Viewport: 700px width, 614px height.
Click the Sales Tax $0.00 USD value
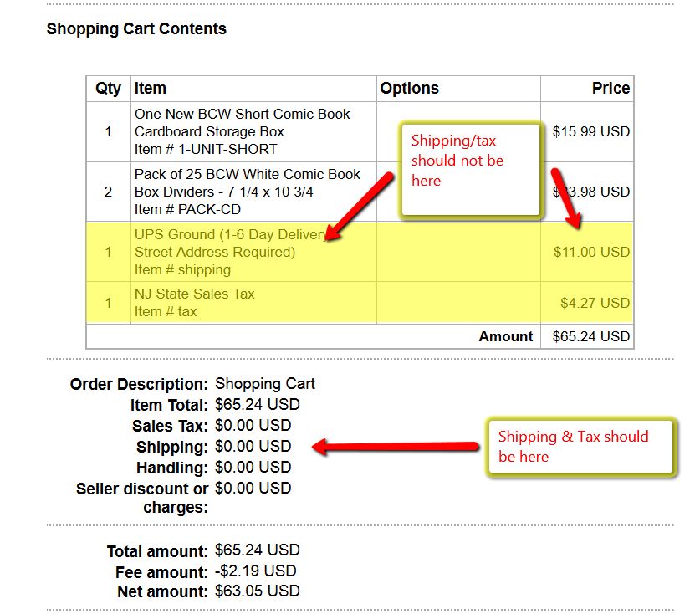(x=253, y=425)
